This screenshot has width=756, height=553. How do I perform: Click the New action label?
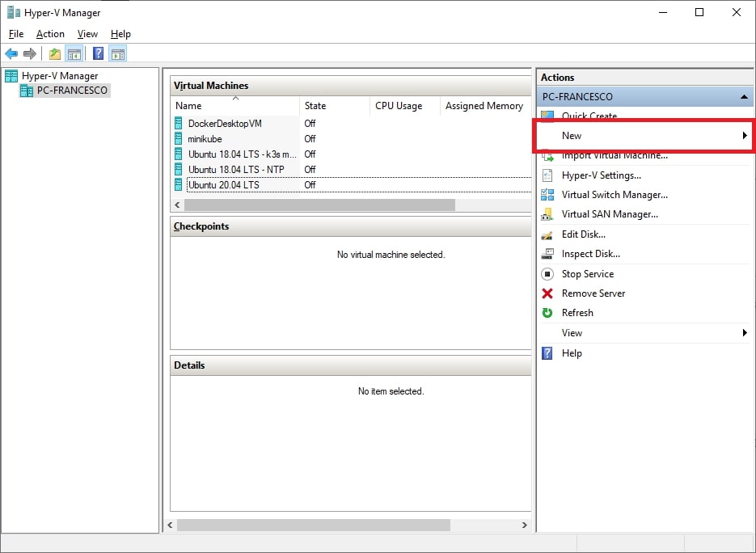[572, 136]
